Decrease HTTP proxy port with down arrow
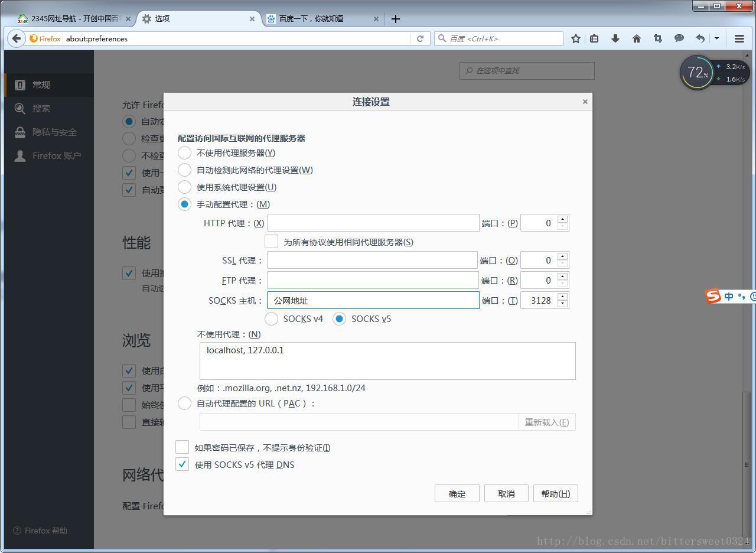This screenshot has height=553, width=756. [x=562, y=227]
